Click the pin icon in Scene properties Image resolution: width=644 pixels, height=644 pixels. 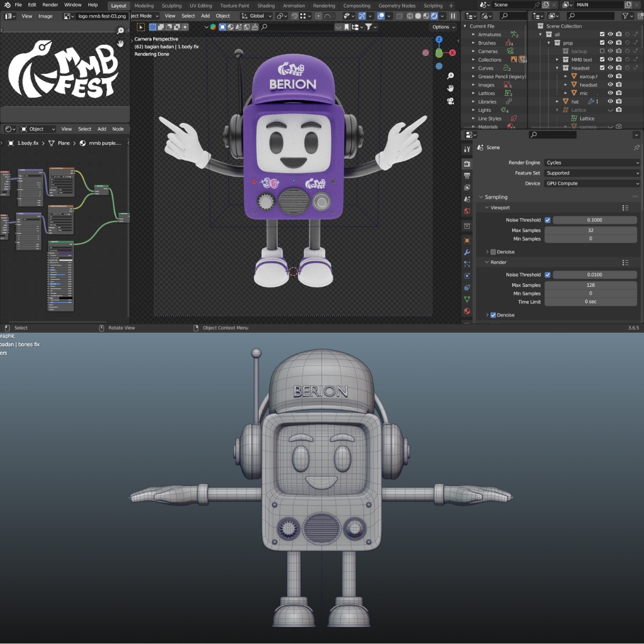coord(636,147)
